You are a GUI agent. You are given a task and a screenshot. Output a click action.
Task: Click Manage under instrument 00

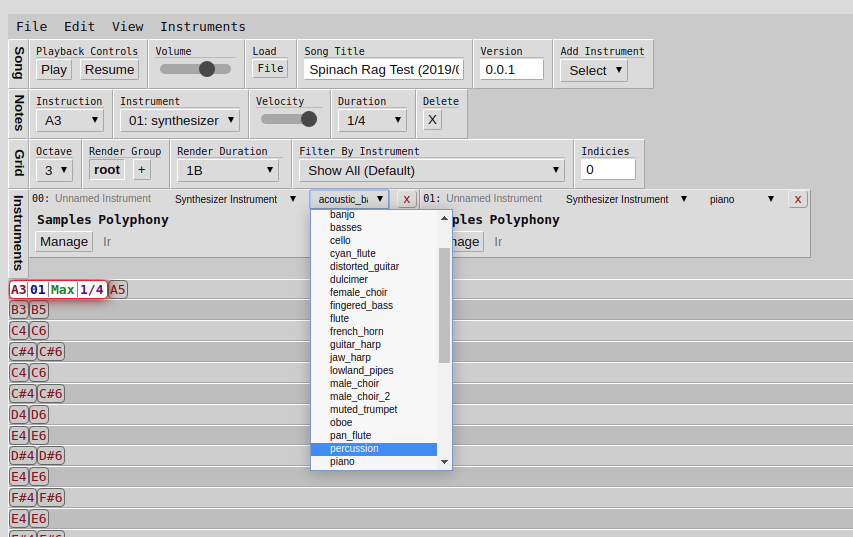64,242
